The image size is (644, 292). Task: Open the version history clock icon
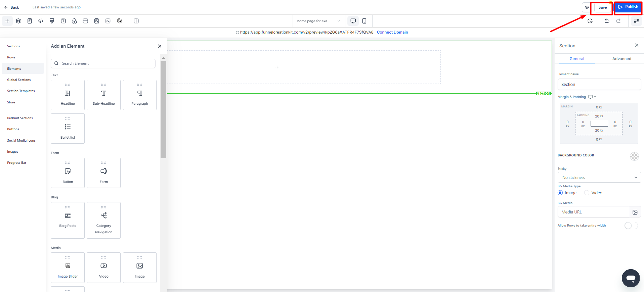[590, 21]
